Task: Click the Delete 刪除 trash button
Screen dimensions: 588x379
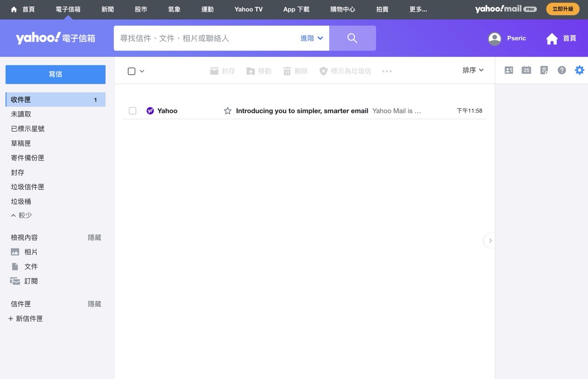Action: click(x=295, y=71)
